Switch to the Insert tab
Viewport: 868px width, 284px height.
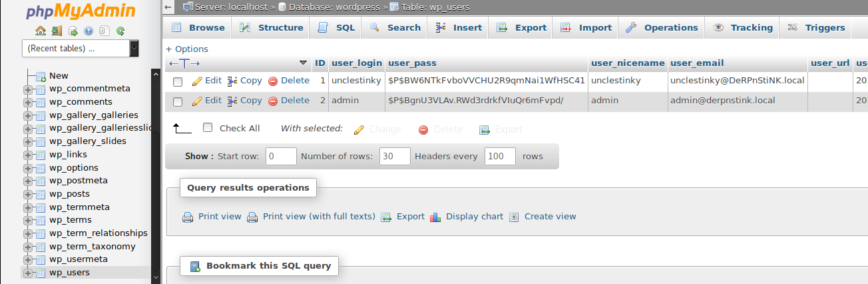[x=459, y=27]
